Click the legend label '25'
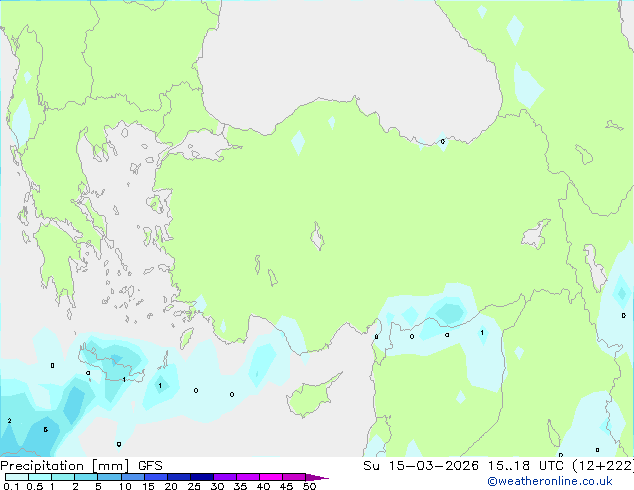The height and width of the screenshot is (490, 634). coord(194,486)
